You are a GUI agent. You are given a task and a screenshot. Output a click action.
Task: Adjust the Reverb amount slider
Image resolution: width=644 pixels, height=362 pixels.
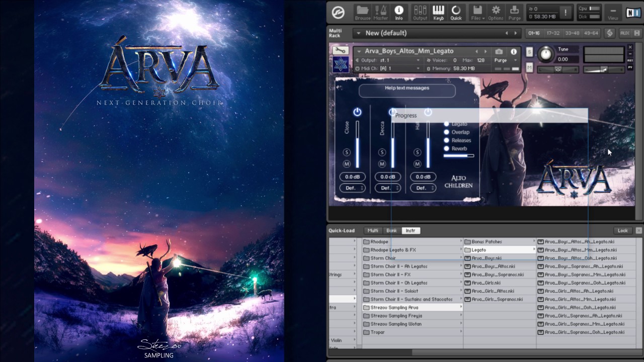pyautogui.click(x=458, y=156)
